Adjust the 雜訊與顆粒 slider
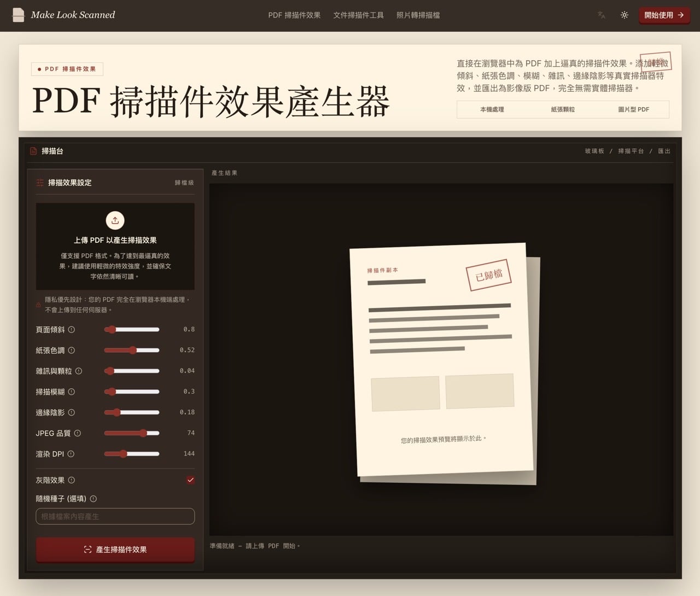The height and width of the screenshot is (596, 700). point(132,371)
